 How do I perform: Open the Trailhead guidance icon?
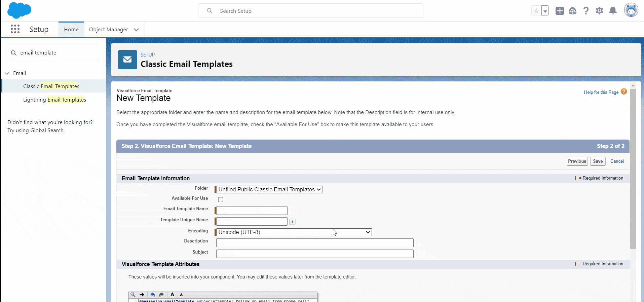573,11
